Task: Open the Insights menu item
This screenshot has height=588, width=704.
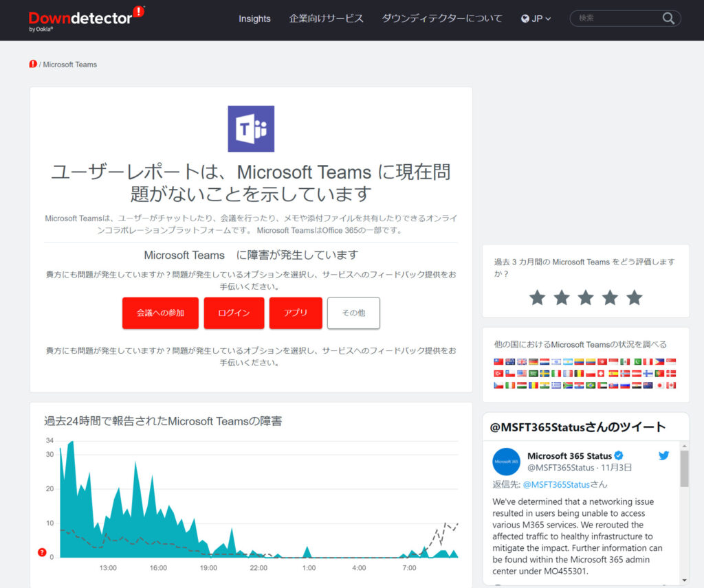Action: point(254,19)
